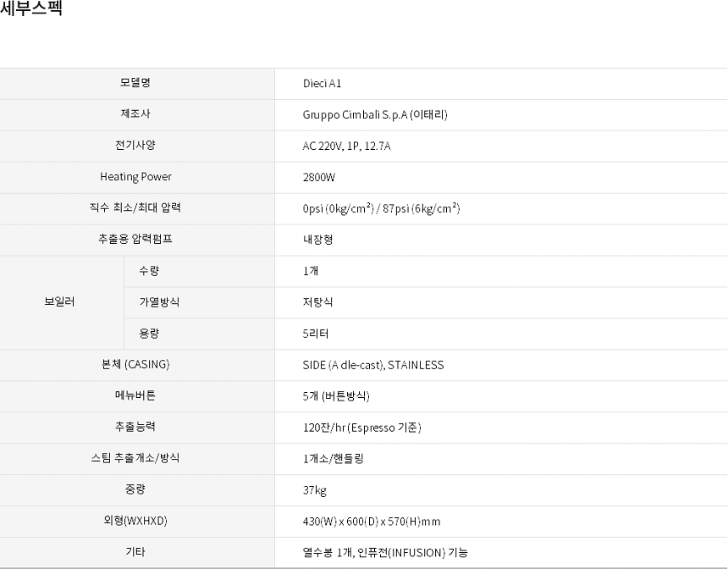Click the 보일러 group header cell

coord(59,302)
